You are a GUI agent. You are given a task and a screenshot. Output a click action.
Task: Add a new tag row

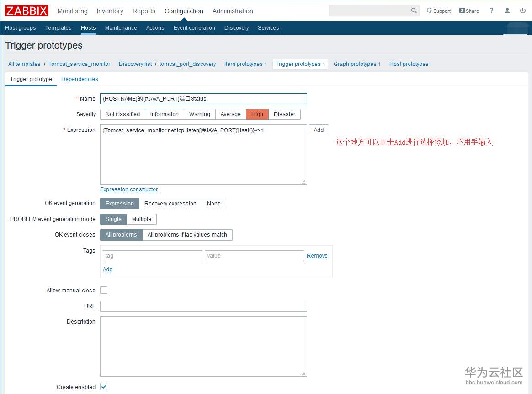(107, 270)
